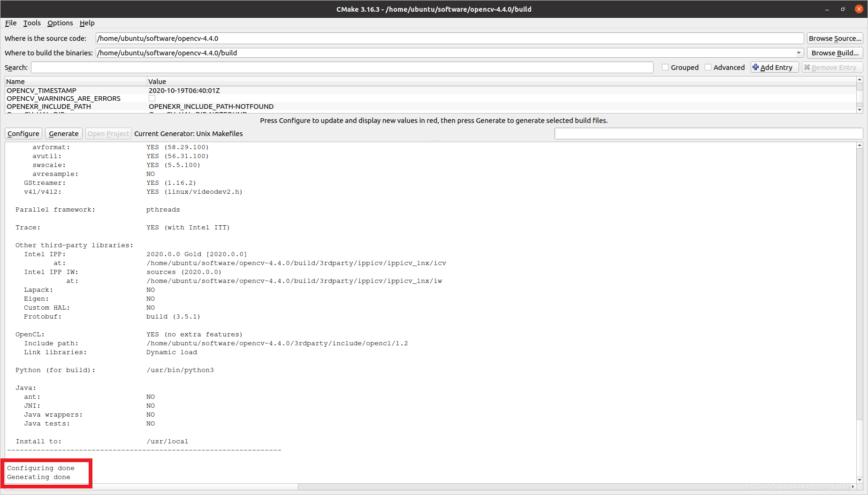Click the Remove Entry button
The width and height of the screenshot is (868, 495).
(x=832, y=68)
